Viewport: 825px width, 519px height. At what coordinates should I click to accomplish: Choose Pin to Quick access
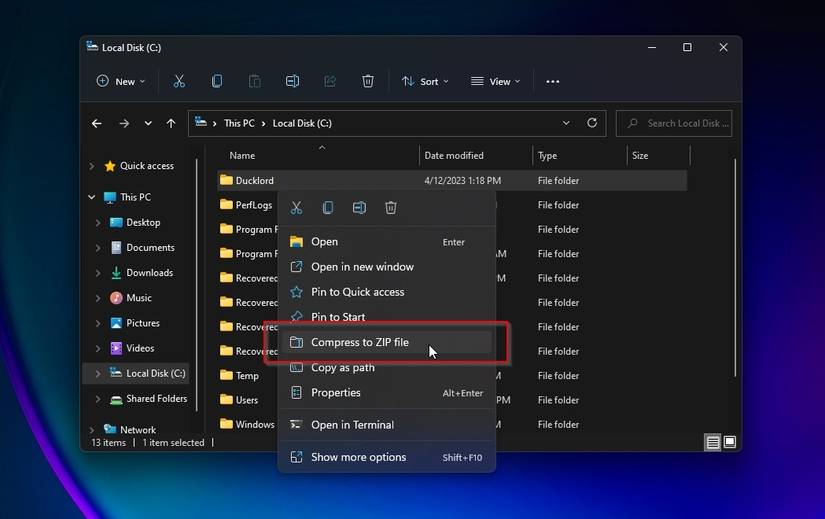(x=387, y=292)
